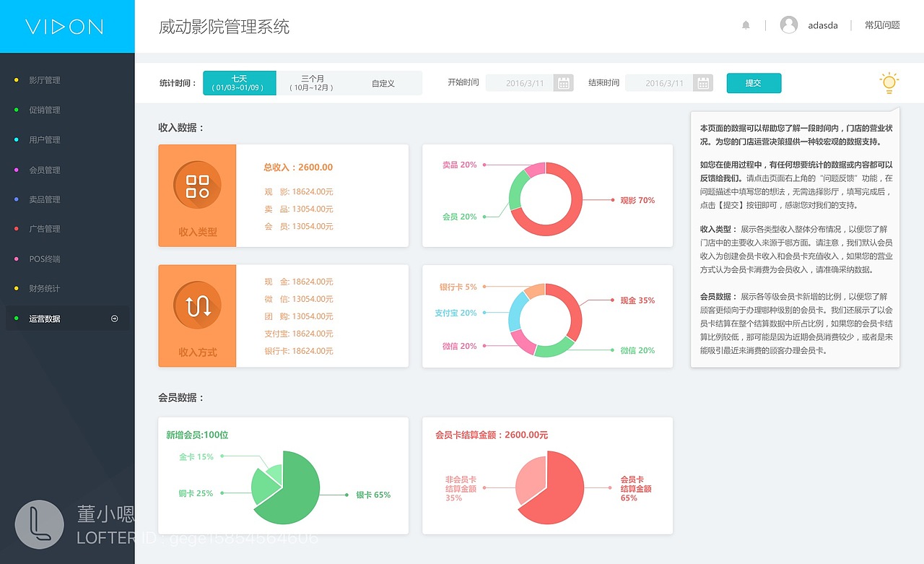Expand the 运营数据 menu arrow
Screen dimensions: 924x564
tap(114, 318)
